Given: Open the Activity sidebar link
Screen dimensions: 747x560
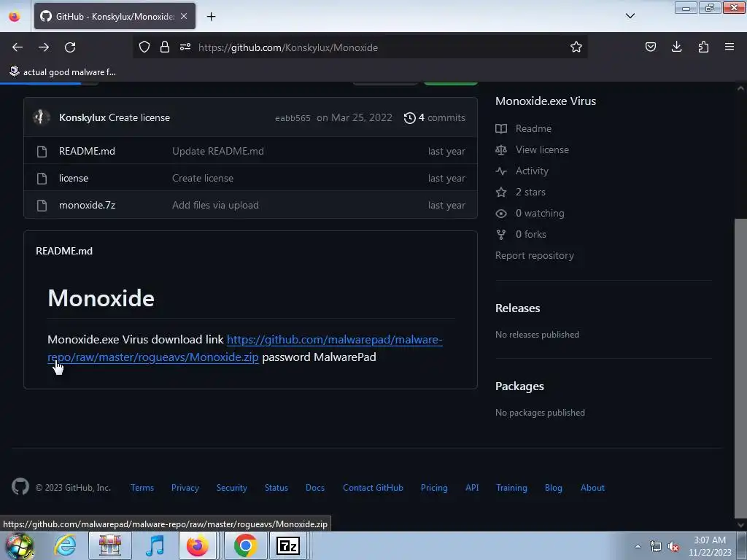Looking at the screenshot, I should pos(532,171).
